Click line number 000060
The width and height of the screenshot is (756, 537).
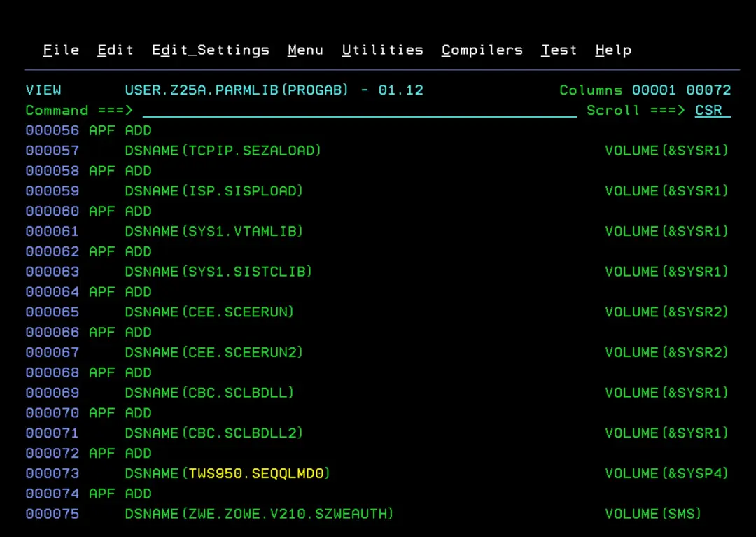[x=52, y=211]
